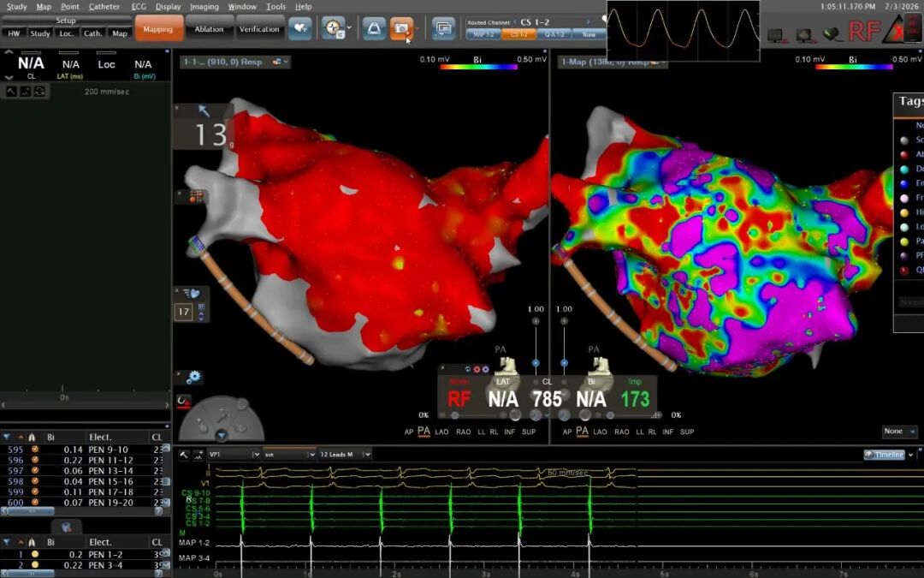Click the Q-A 1-2 routed channel button
This screenshot has width=924, height=578.
coord(554,35)
